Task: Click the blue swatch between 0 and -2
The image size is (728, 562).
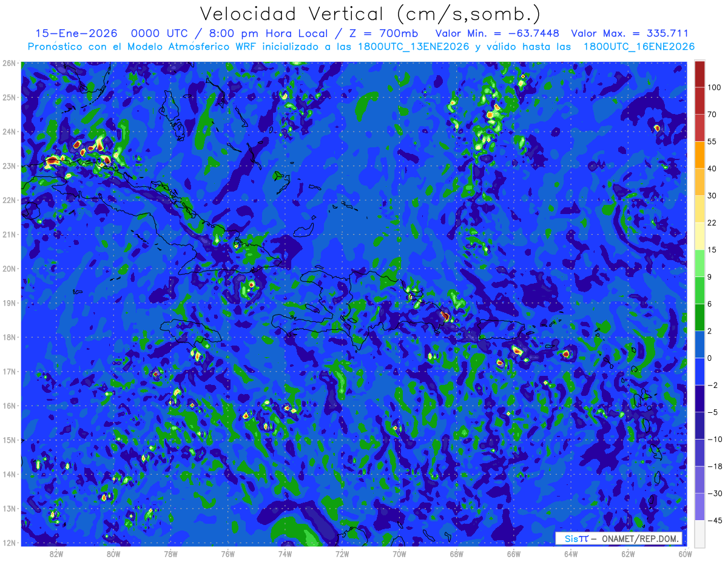Action: (x=699, y=371)
